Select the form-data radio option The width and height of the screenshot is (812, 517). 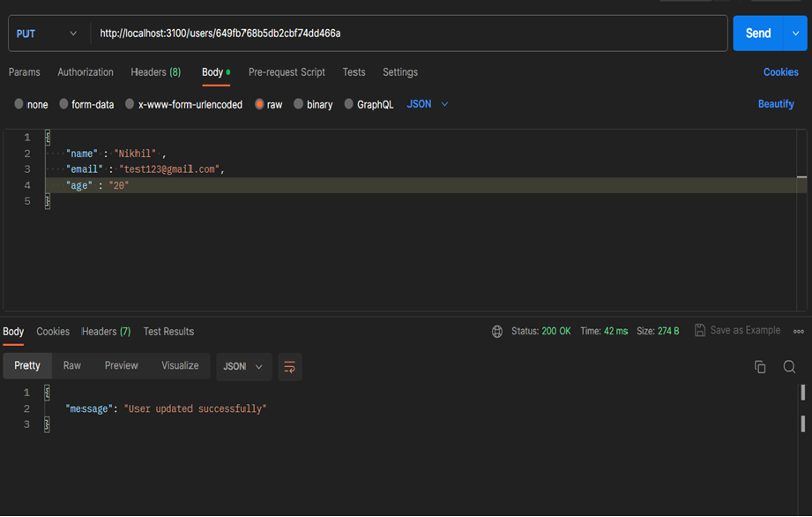point(63,104)
